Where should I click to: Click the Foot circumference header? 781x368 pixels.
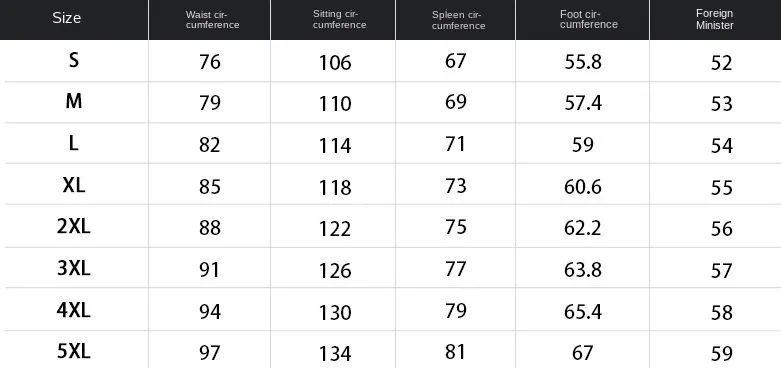coord(588,19)
